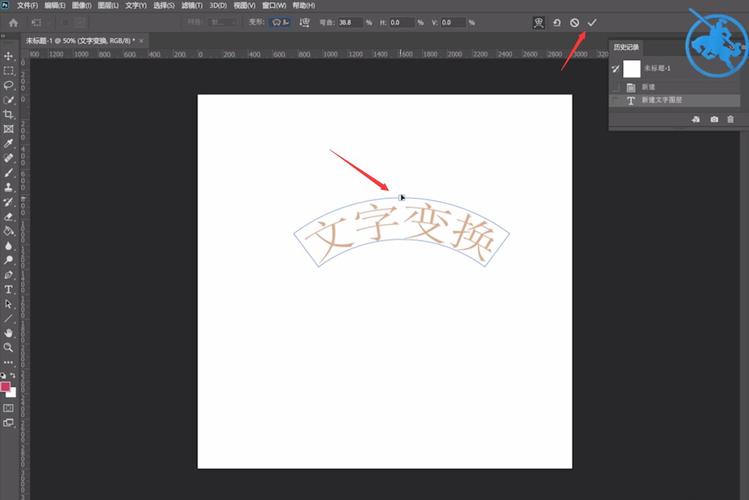The height and width of the screenshot is (500, 749).
Task: Select the Move tool
Action: 9,56
